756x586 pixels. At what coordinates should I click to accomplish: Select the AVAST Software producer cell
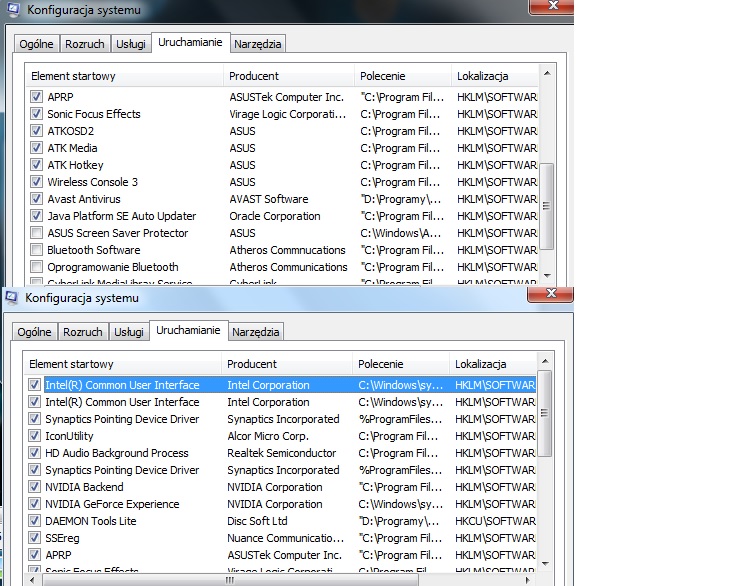click(x=269, y=199)
